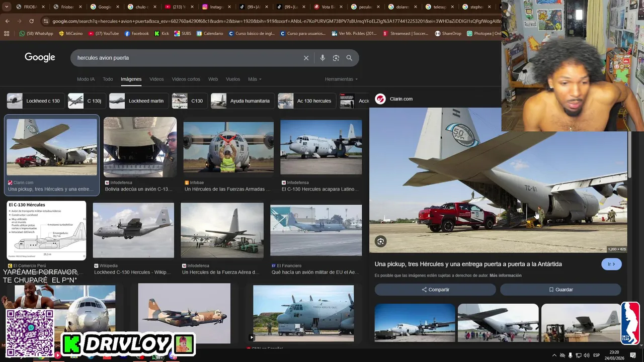Open network icon in system tray
644x362 pixels.
coord(579,355)
